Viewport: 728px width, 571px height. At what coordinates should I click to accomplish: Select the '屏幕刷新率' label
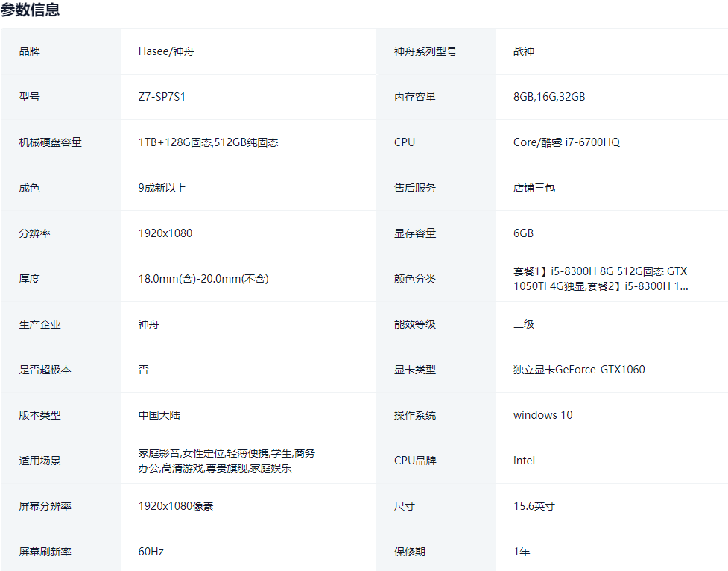coord(45,552)
